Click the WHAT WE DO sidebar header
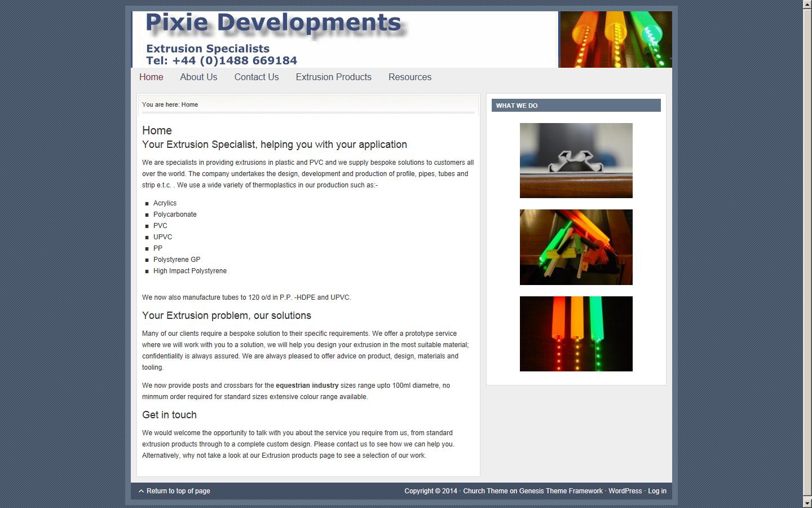Image resolution: width=812 pixels, height=508 pixels. click(x=517, y=106)
